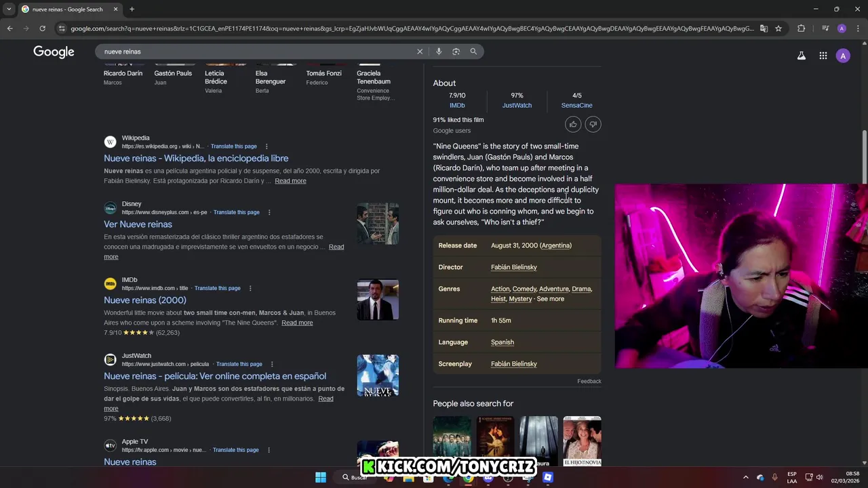Reload the page
The width and height of the screenshot is (868, 488).
(42, 28)
